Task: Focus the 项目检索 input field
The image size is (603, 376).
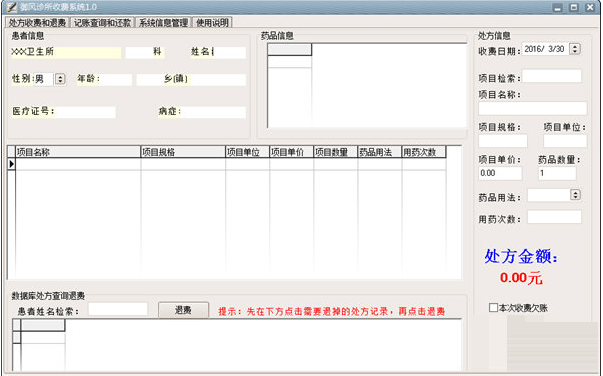Action: (551, 76)
